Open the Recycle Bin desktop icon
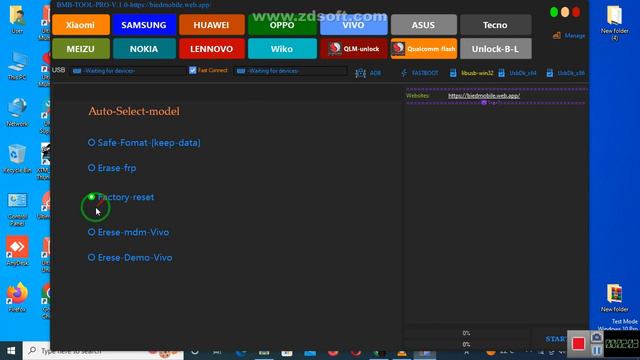The height and width of the screenshot is (360, 640). tap(17, 159)
